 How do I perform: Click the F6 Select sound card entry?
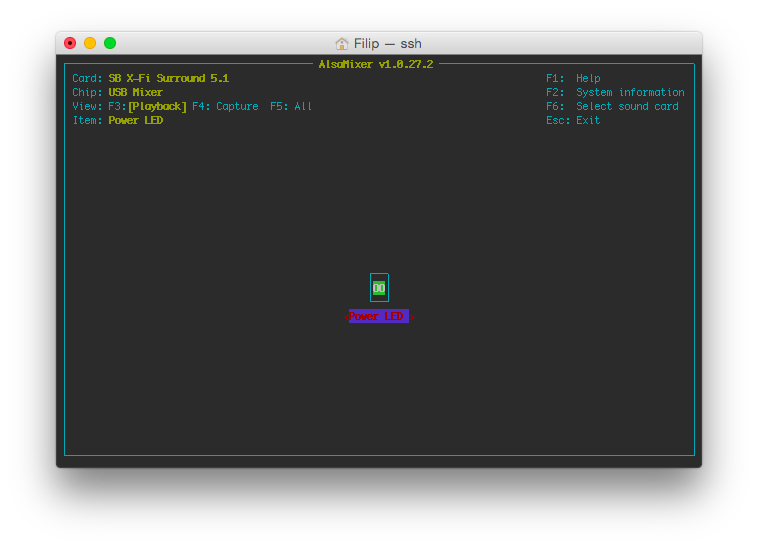point(612,106)
